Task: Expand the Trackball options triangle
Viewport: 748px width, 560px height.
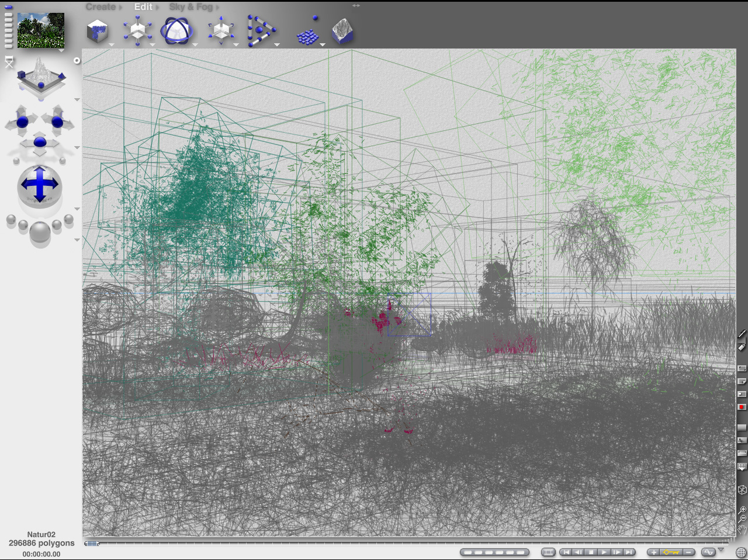Action: [x=77, y=209]
